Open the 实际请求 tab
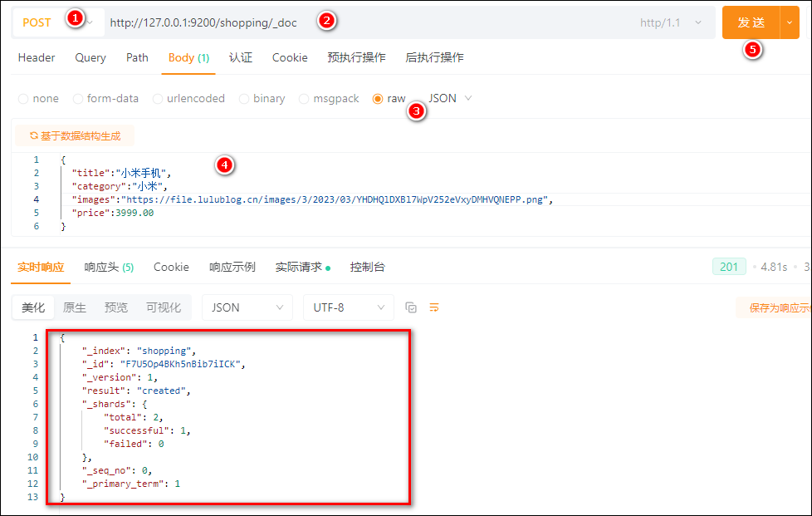Viewport: 812px width, 516px height. [x=302, y=268]
